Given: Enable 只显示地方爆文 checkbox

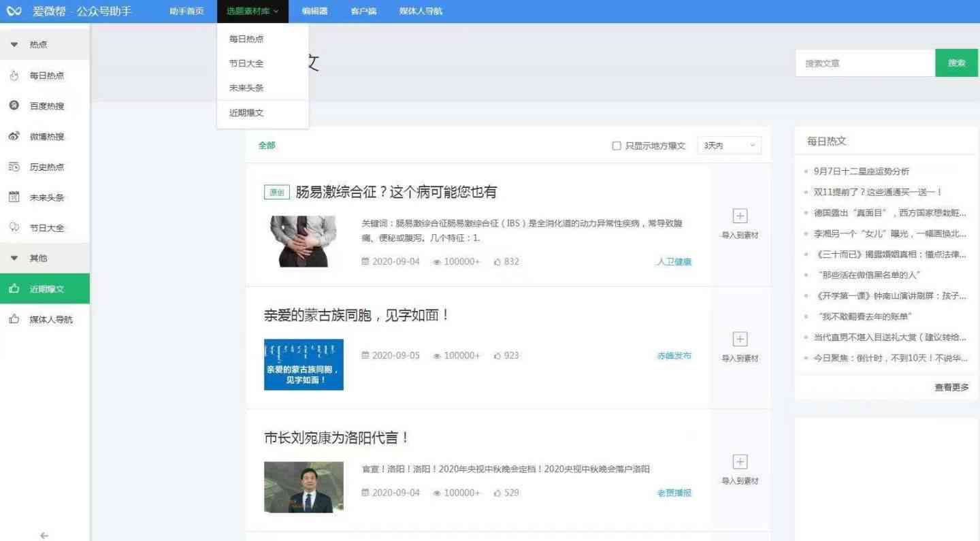Looking at the screenshot, I should coord(617,146).
